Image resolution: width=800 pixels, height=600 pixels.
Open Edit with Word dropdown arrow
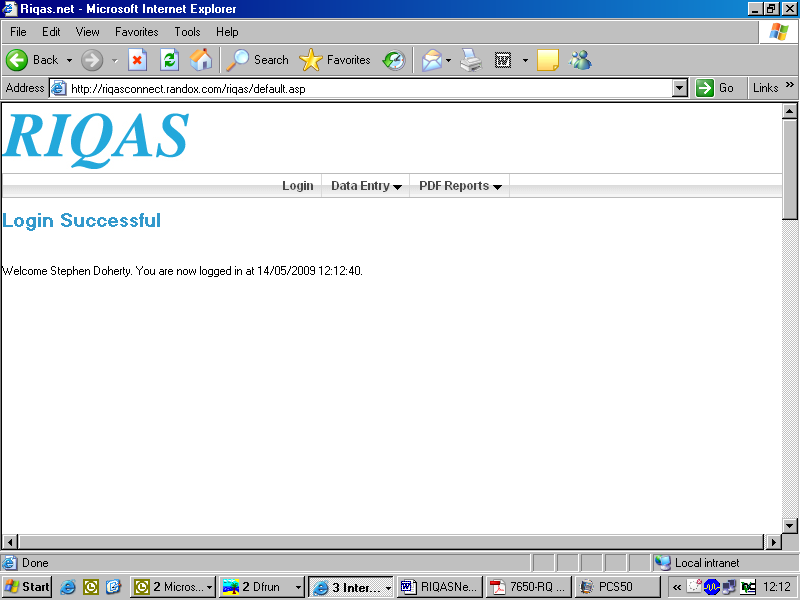point(525,60)
